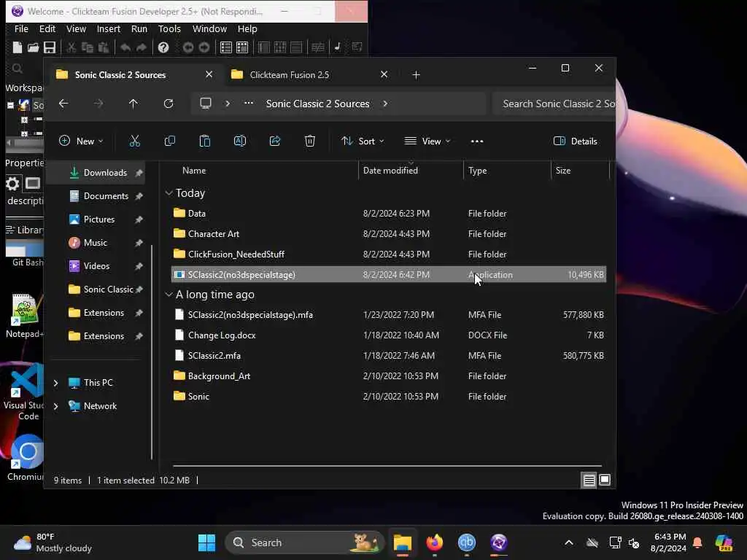
Task: Switch to details list view in status bar
Action: [x=589, y=480]
